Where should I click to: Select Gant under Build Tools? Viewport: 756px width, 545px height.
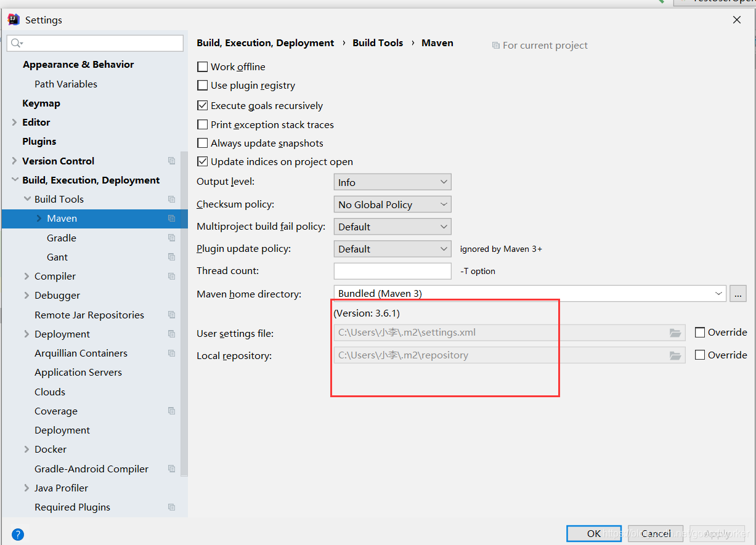point(57,257)
